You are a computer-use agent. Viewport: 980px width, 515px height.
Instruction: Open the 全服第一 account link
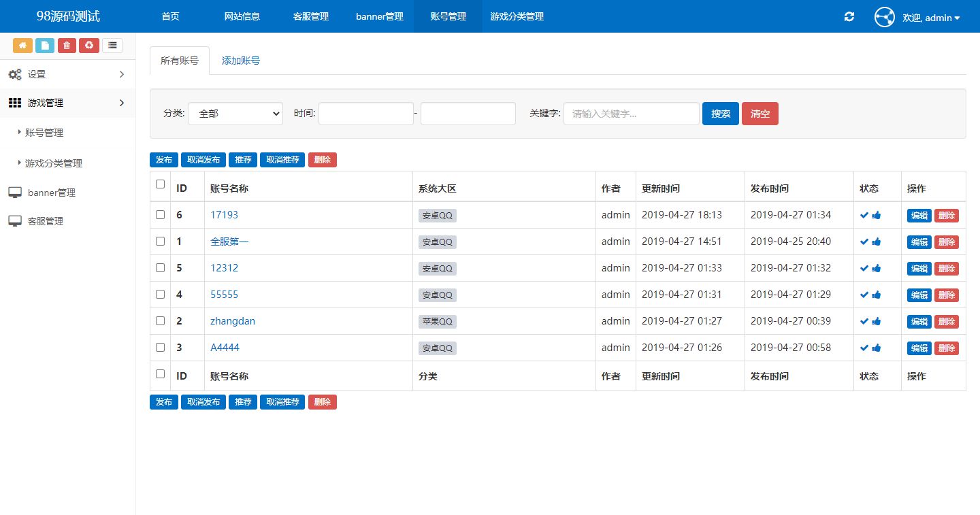tap(229, 242)
